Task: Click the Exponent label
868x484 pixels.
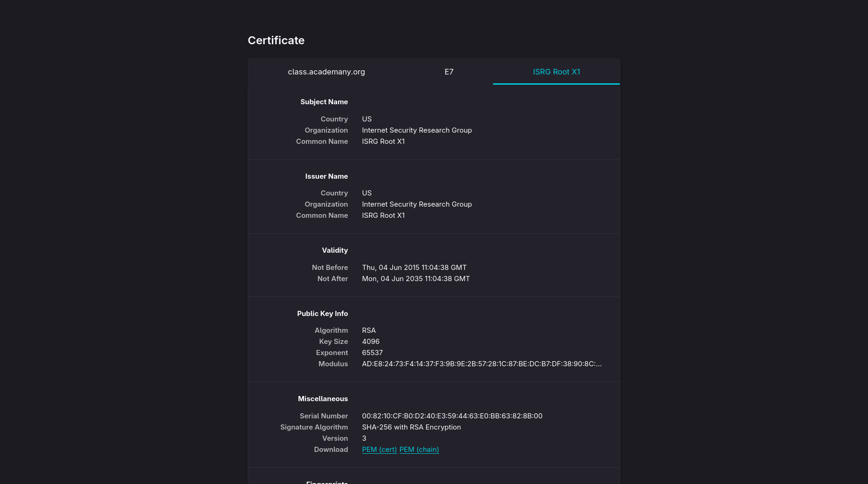Action: coord(332,353)
